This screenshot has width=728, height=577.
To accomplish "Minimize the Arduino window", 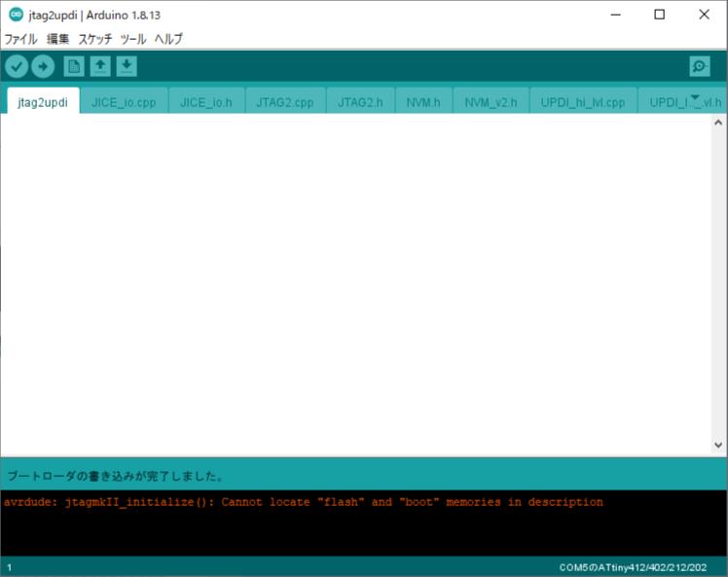I will [616, 15].
